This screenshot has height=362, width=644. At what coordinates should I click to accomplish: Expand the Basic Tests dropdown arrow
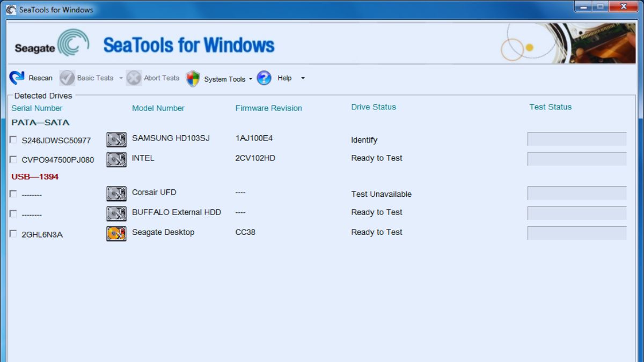tap(121, 78)
